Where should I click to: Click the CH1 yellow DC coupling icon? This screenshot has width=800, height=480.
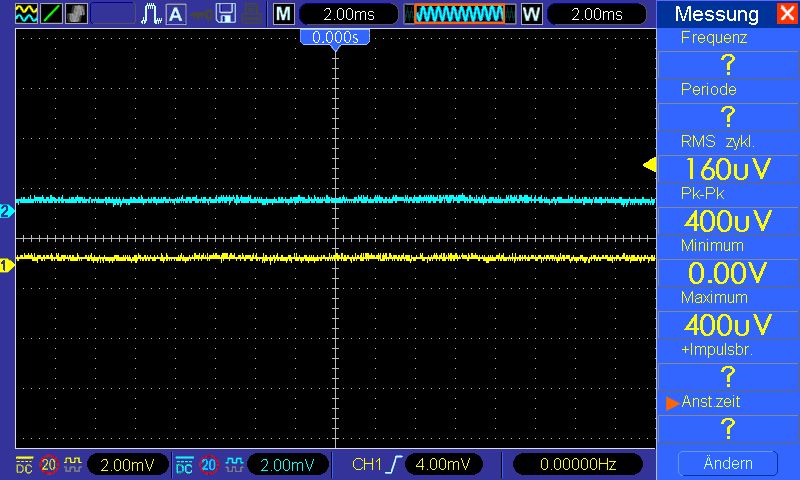tap(24, 465)
